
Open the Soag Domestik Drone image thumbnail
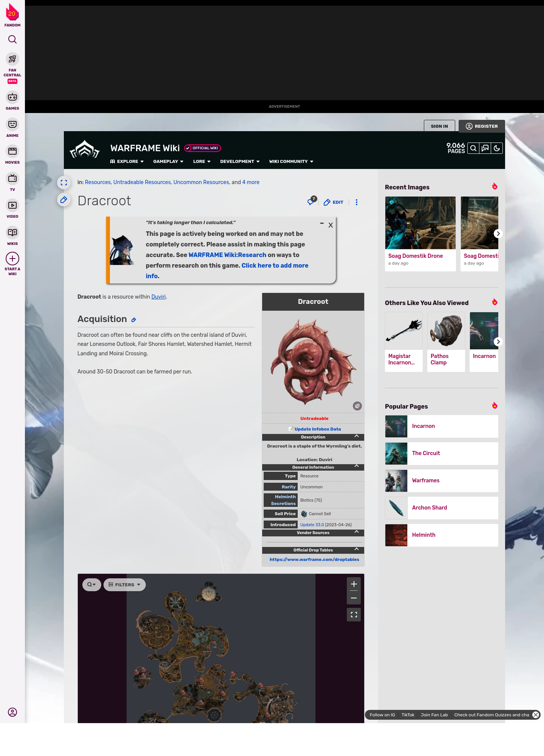click(x=420, y=223)
